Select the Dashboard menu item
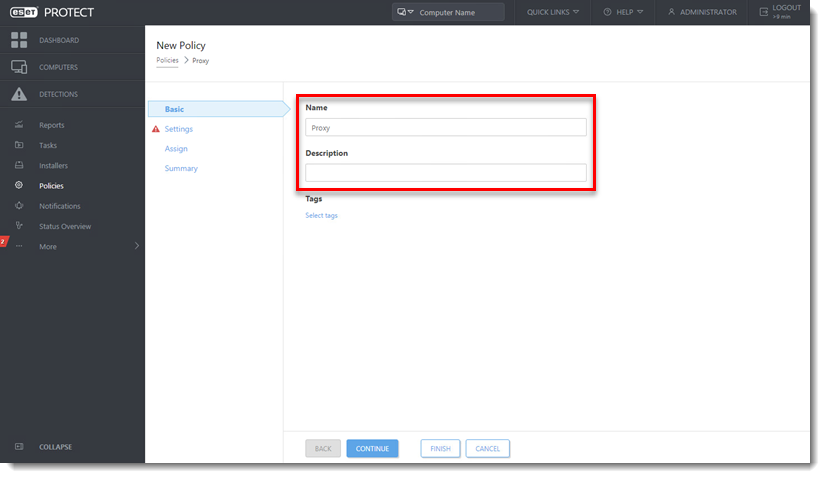Viewport: 825px width, 478px height. click(59, 40)
